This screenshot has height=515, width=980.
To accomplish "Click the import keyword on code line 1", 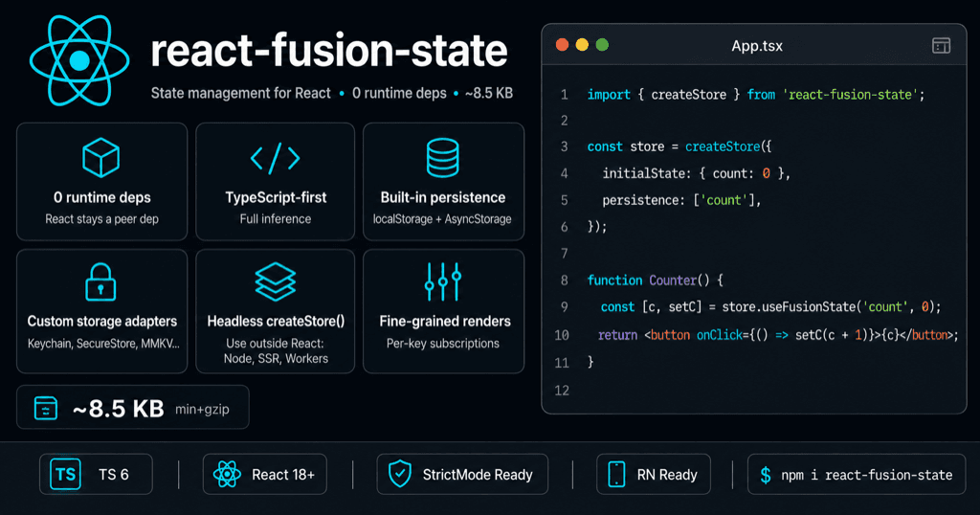I will pyautogui.click(x=609, y=95).
